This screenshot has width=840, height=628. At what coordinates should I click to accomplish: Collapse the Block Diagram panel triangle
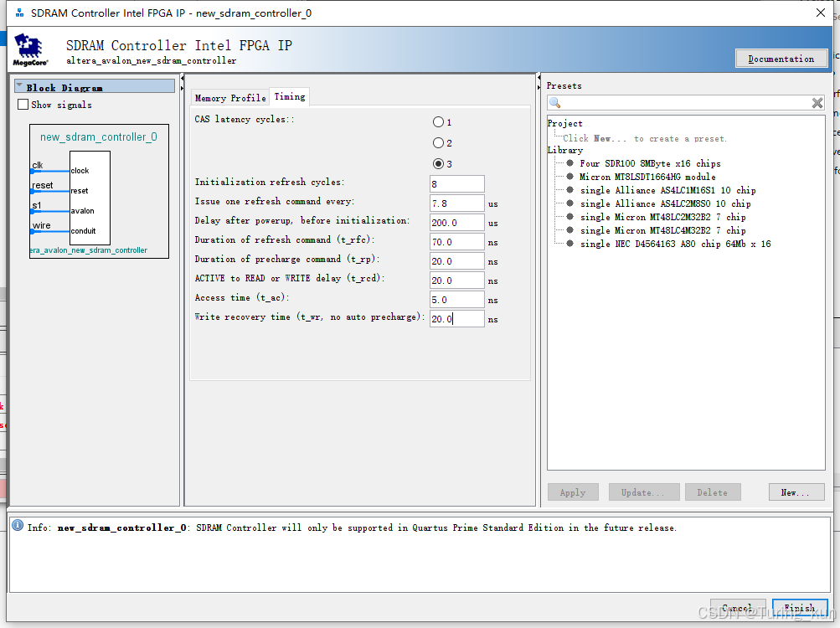pyautogui.click(x=20, y=85)
